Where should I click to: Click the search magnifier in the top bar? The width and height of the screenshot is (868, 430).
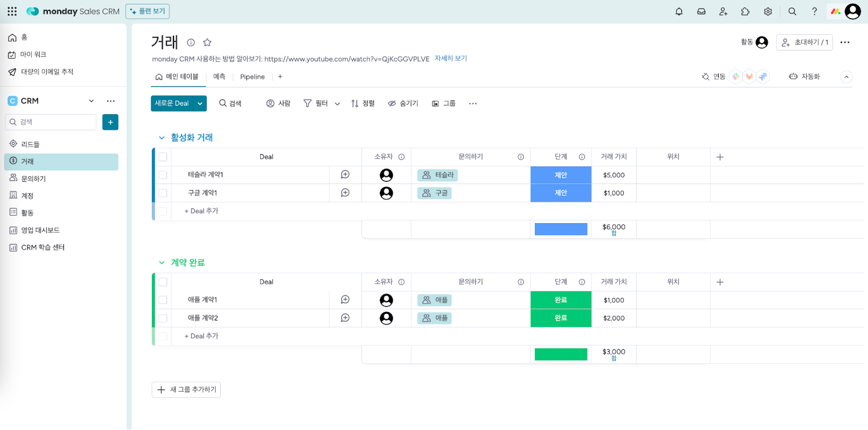click(792, 11)
